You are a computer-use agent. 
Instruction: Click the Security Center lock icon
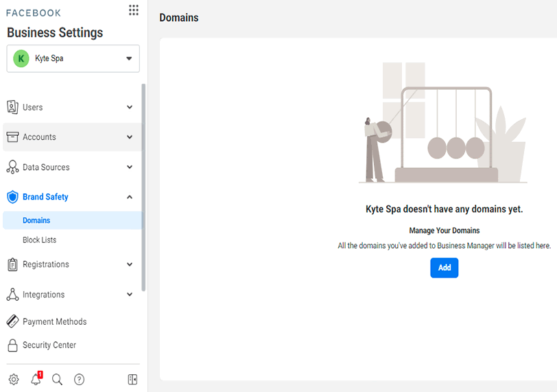pos(13,345)
